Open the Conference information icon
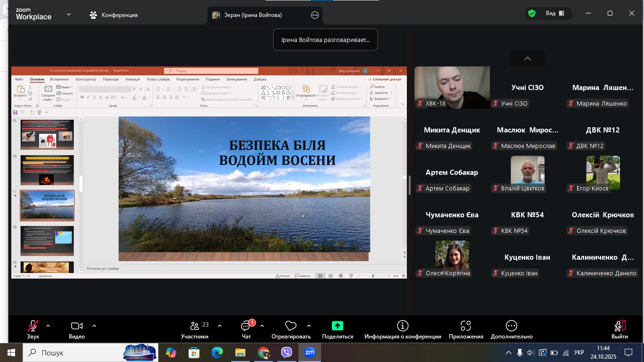The height and width of the screenshot is (362, 644). tap(403, 326)
